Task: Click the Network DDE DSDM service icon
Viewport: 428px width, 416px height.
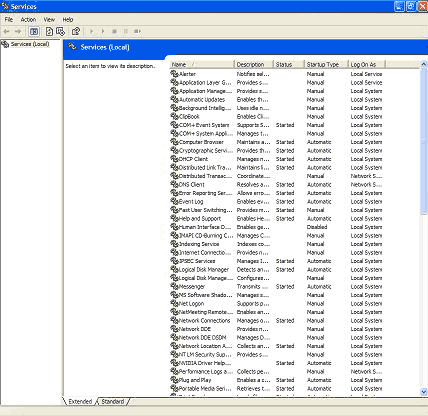Action: tap(174, 337)
